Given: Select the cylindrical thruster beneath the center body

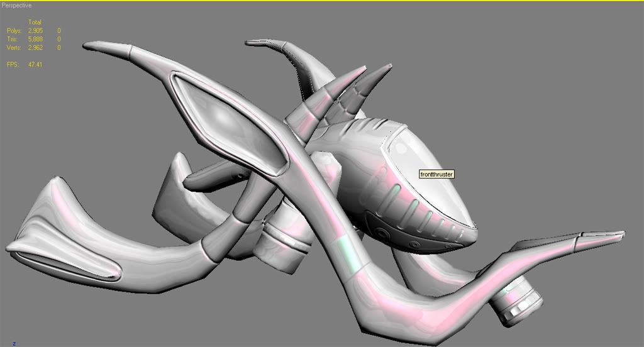Looking at the screenshot, I should point(286,236).
